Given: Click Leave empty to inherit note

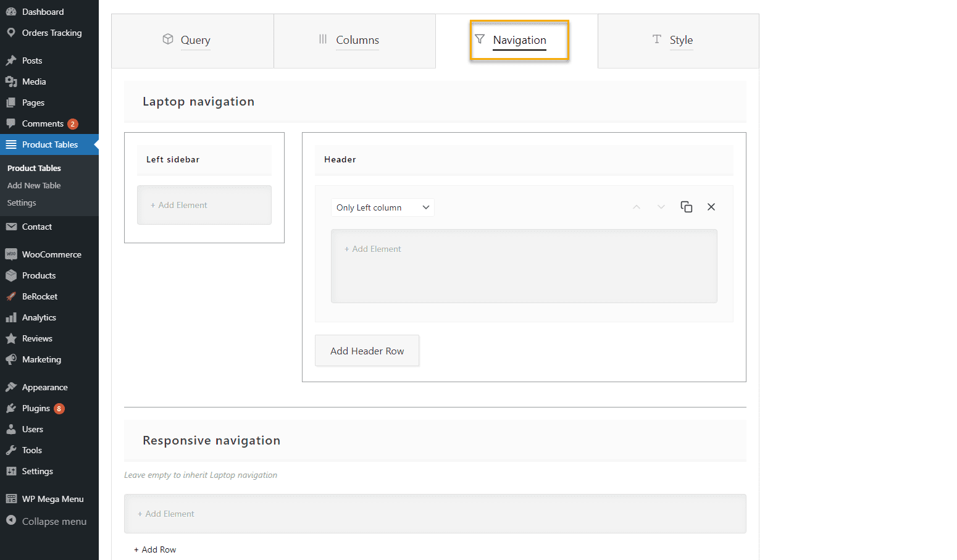Looking at the screenshot, I should click(x=201, y=475).
